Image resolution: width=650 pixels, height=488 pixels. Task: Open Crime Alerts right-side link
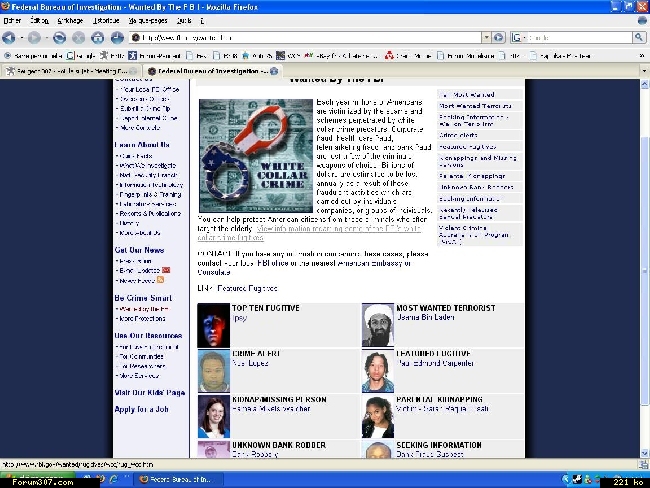(458, 135)
